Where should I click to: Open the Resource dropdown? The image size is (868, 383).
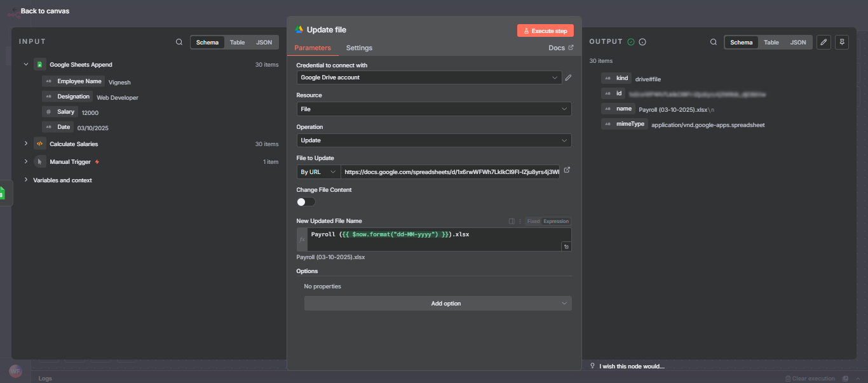pyautogui.click(x=434, y=109)
